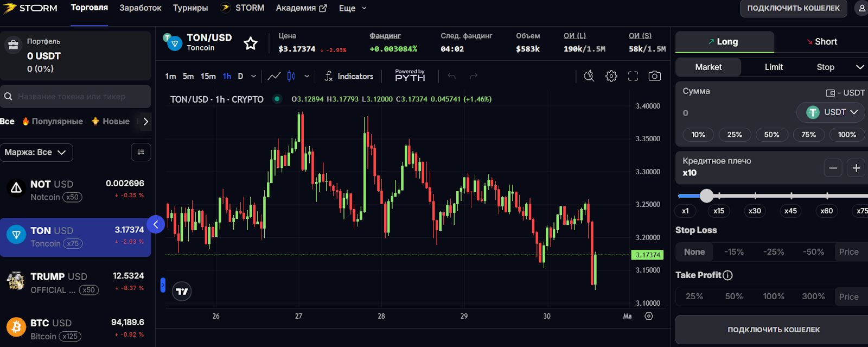Open Indicators menu

point(349,76)
